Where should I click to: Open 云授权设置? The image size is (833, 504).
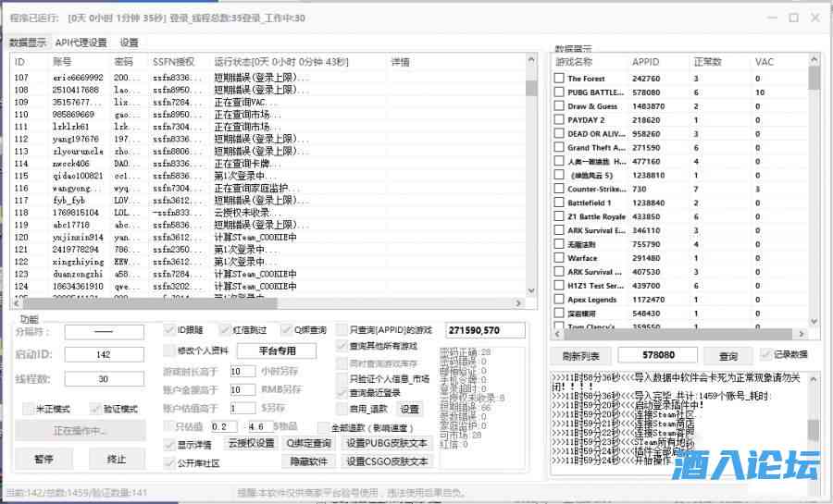click(x=251, y=444)
